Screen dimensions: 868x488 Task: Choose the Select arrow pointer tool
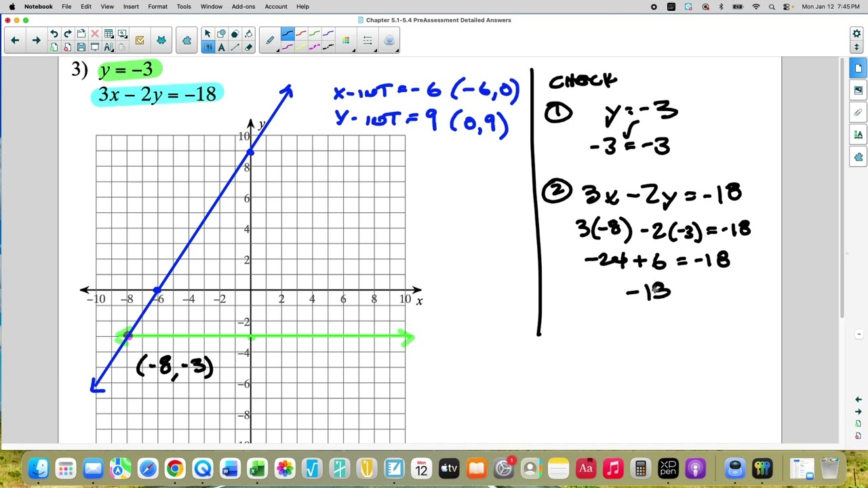tap(208, 34)
